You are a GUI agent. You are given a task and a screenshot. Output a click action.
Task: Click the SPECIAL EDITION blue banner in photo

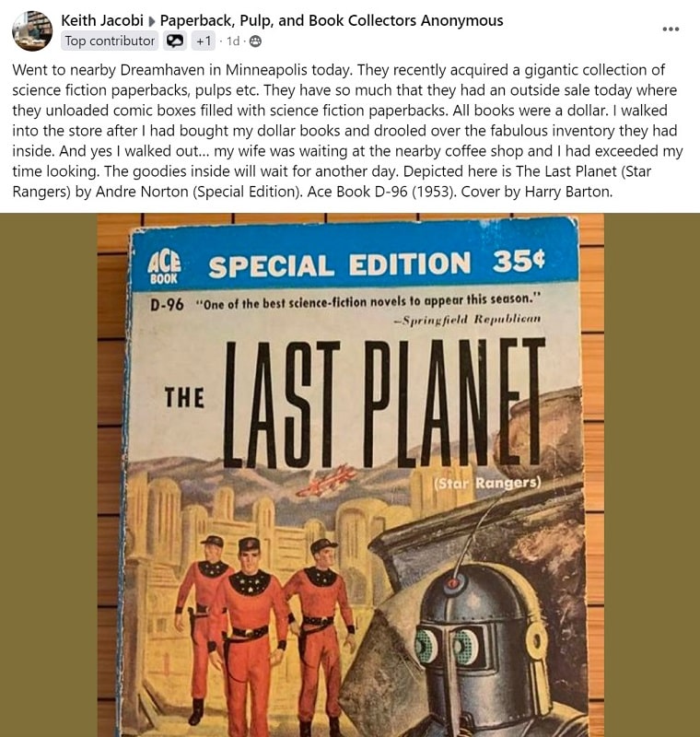coord(355,262)
